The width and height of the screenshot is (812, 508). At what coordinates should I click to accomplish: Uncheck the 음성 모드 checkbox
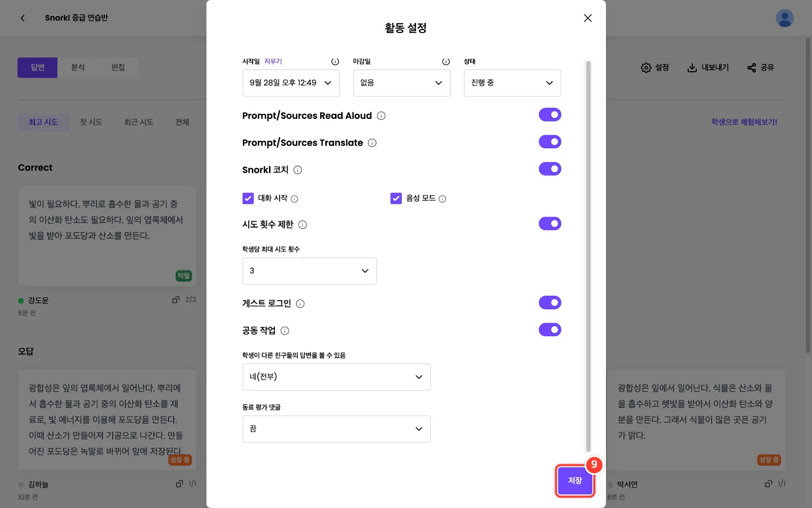(x=396, y=198)
